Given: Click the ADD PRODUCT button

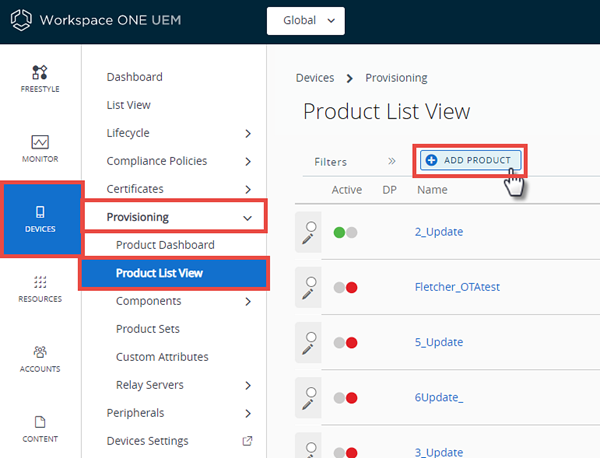Looking at the screenshot, I should pyautogui.click(x=470, y=160).
